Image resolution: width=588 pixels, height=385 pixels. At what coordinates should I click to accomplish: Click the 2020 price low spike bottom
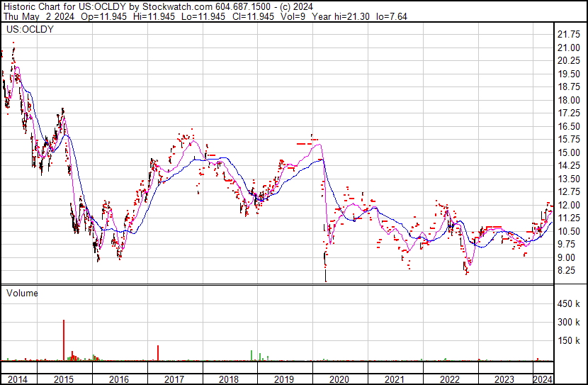[325, 279]
